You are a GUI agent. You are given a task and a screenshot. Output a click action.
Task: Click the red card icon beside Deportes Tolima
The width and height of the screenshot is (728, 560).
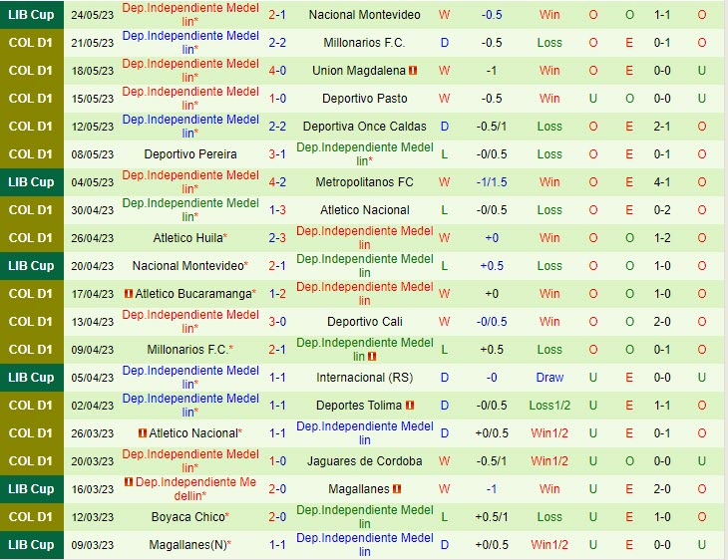[x=410, y=405]
